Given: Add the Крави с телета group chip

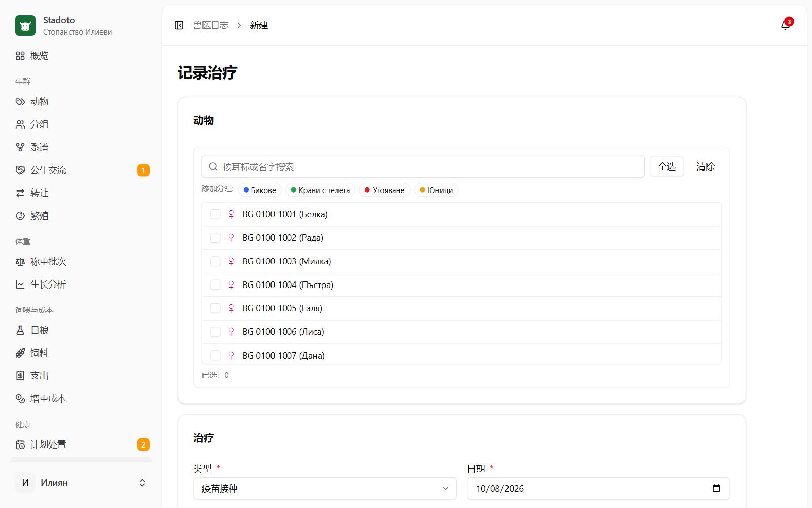Looking at the screenshot, I should coord(320,190).
